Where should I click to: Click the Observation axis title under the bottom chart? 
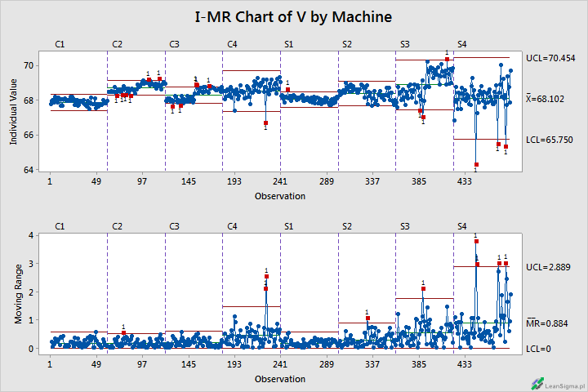[280, 379]
